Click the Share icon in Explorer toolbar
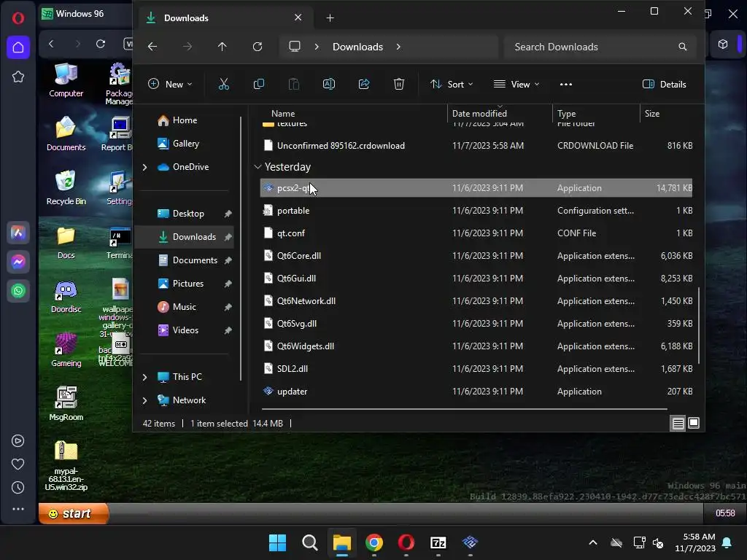 coord(364,85)
